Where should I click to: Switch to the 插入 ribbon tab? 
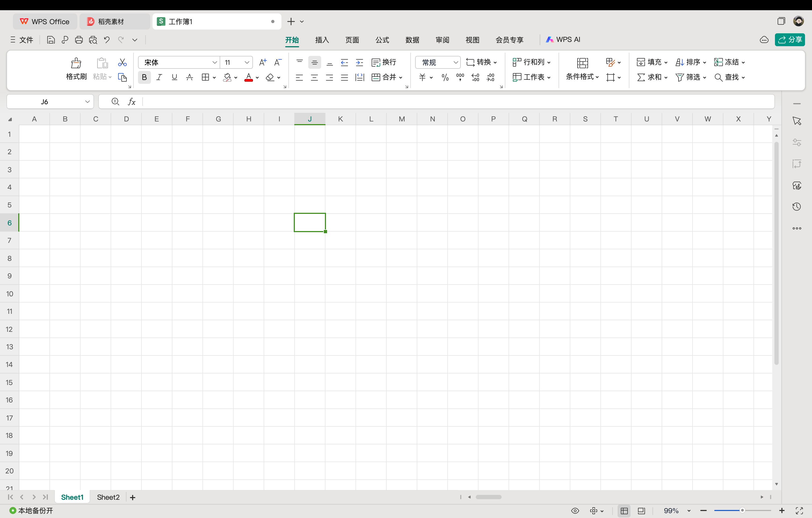(x=322, y=40)
